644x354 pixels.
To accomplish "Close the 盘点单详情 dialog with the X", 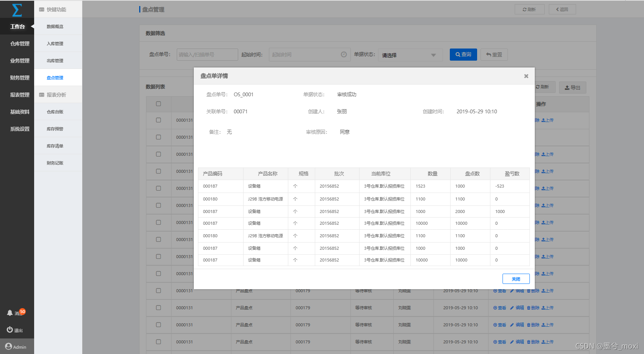I will (x=526, y=76).
